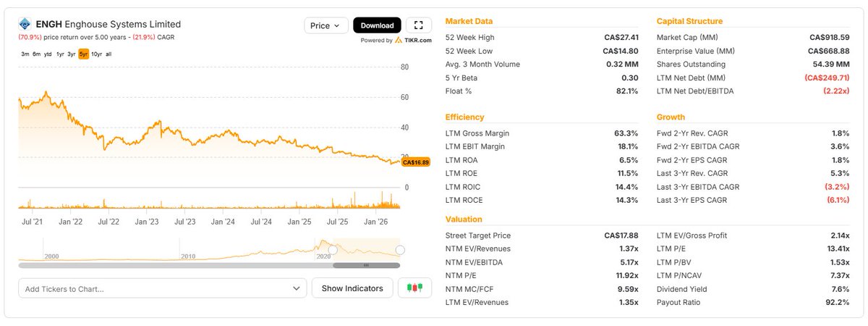Click the LTM P/NCAV value 7.37x

pos(838,275)
